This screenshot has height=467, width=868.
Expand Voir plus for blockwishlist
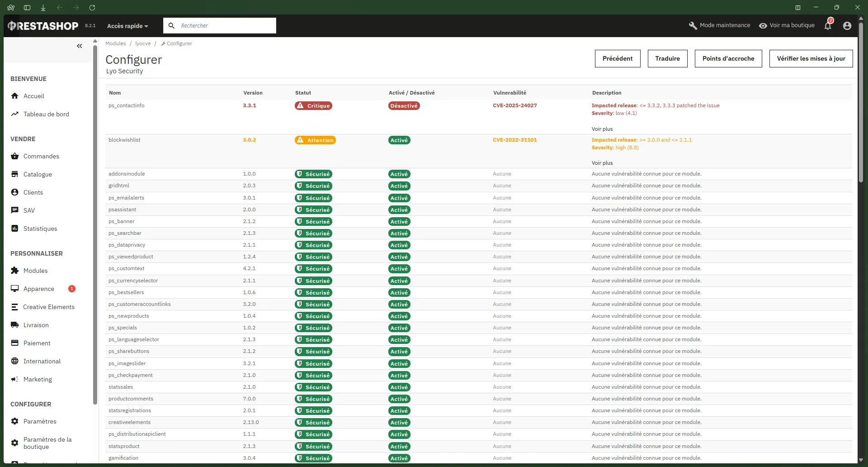[602, 163]
